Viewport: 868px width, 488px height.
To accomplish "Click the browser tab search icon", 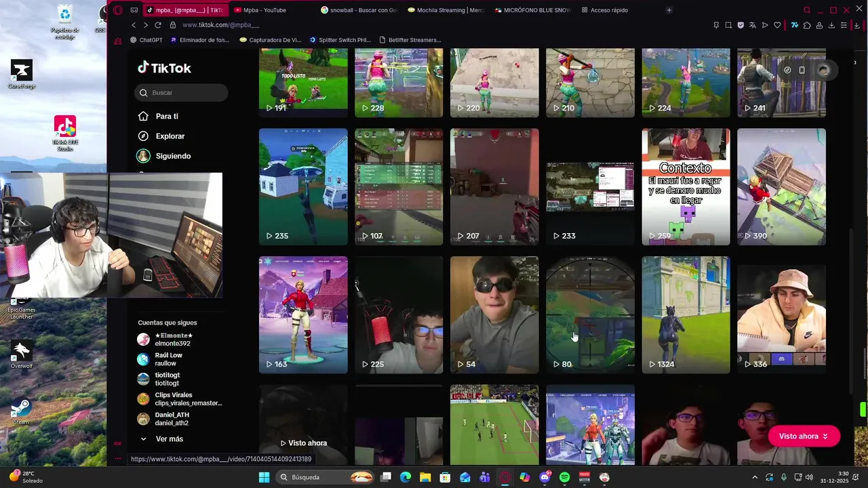I will pos(807,10).
